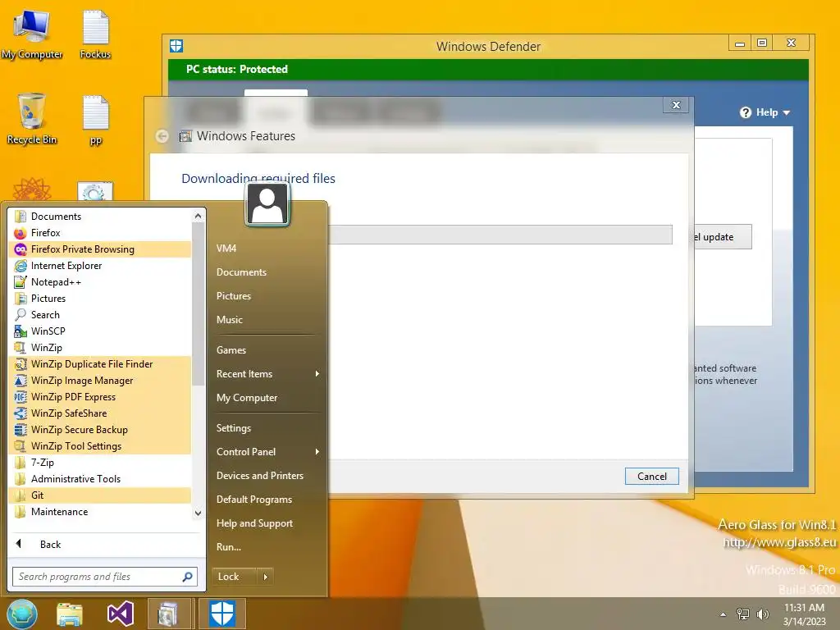Viewport: 840px width, 630px height.
Task: Click the taskbar clock showing 11:31 AM
Action: (804, 614)
